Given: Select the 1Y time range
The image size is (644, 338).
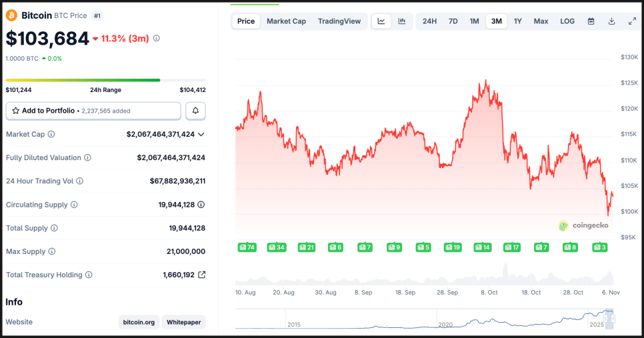Looking at the screenshot, I should pos(518,21).
